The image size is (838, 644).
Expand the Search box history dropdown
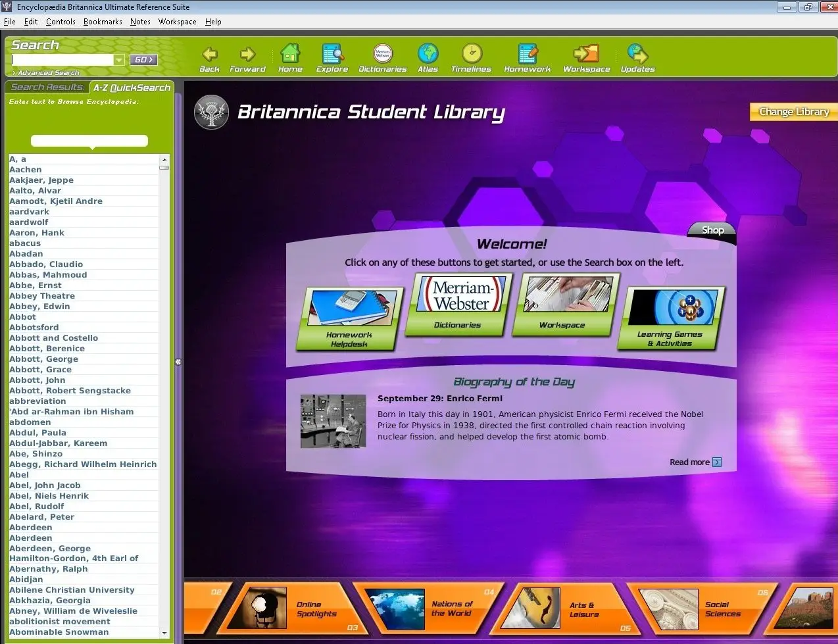coord(119,60)
